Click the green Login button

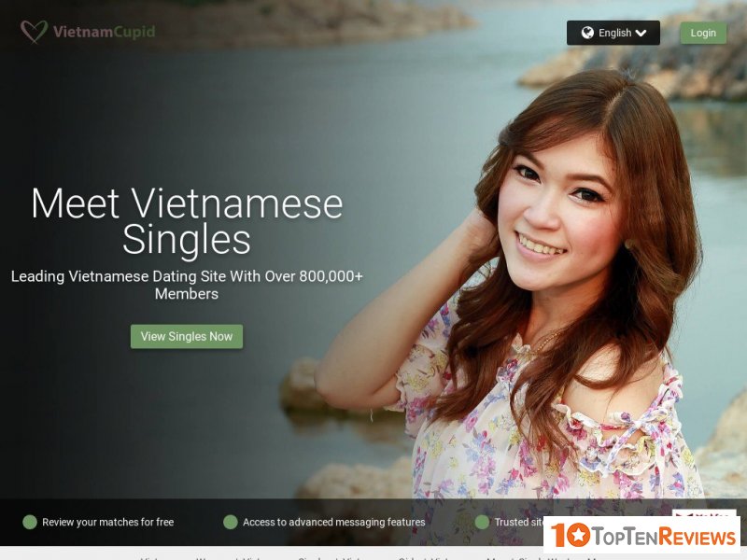(703, 33)
